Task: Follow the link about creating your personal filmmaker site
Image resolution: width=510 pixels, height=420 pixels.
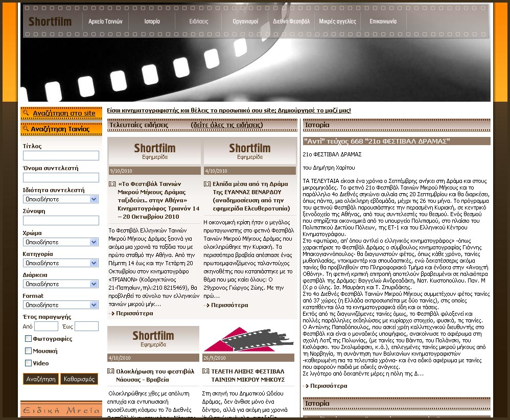Action: (x=229, y=110)
